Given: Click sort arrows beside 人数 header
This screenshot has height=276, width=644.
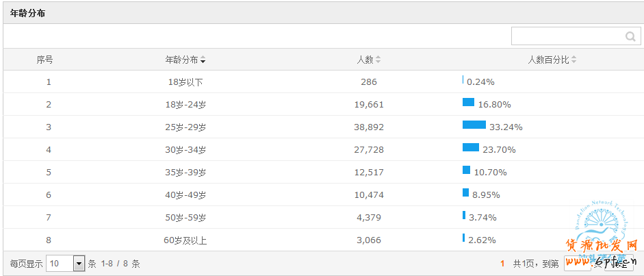Looking at the screenshot, I should click(x=378, y=60).
